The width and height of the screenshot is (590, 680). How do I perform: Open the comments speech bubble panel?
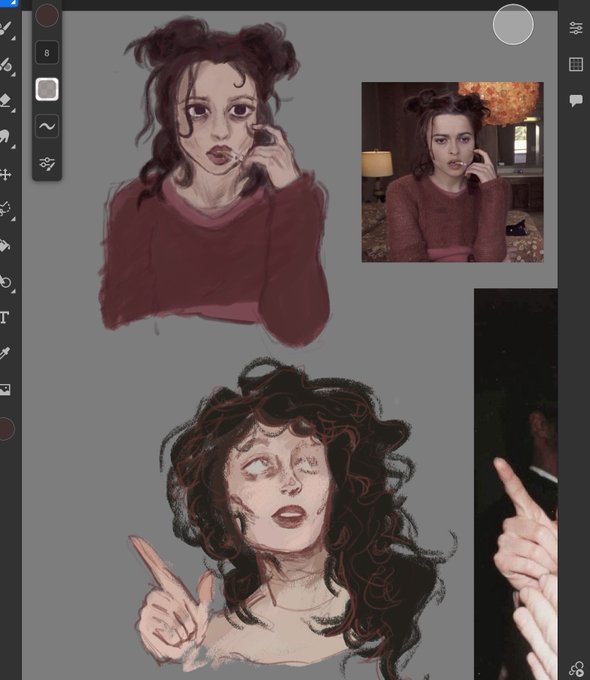(576, 101)
